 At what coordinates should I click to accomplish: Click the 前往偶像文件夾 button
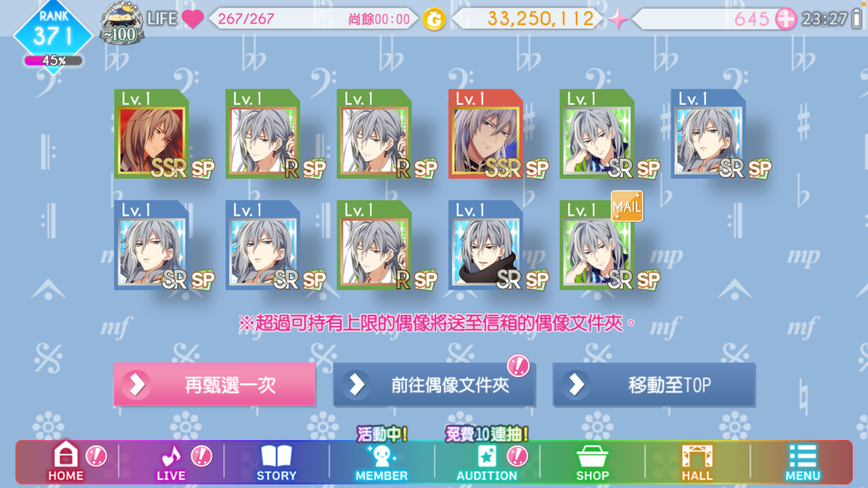click(434, 385)
